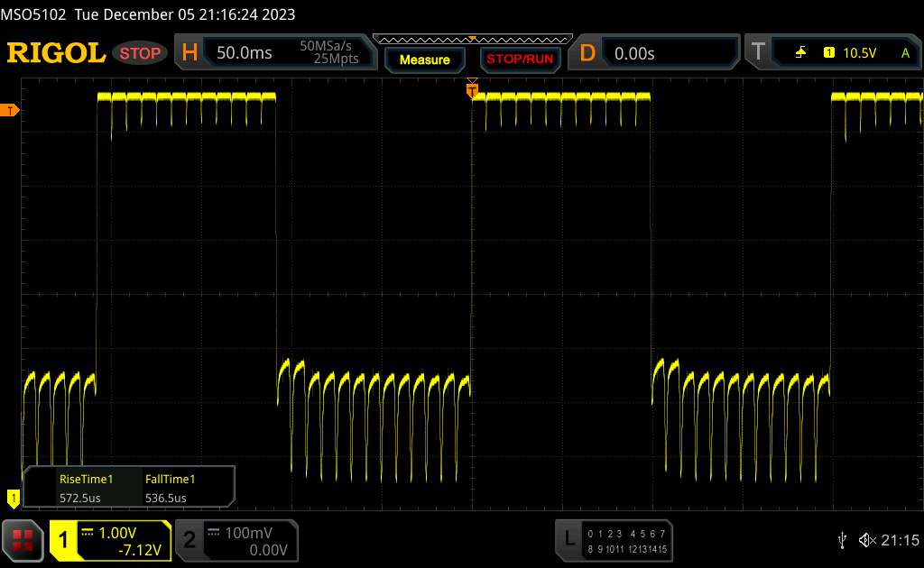This screenshot has height=568, width=924.
Task: Open the 10.5V trigger level setting
Action: click(859, 53)
